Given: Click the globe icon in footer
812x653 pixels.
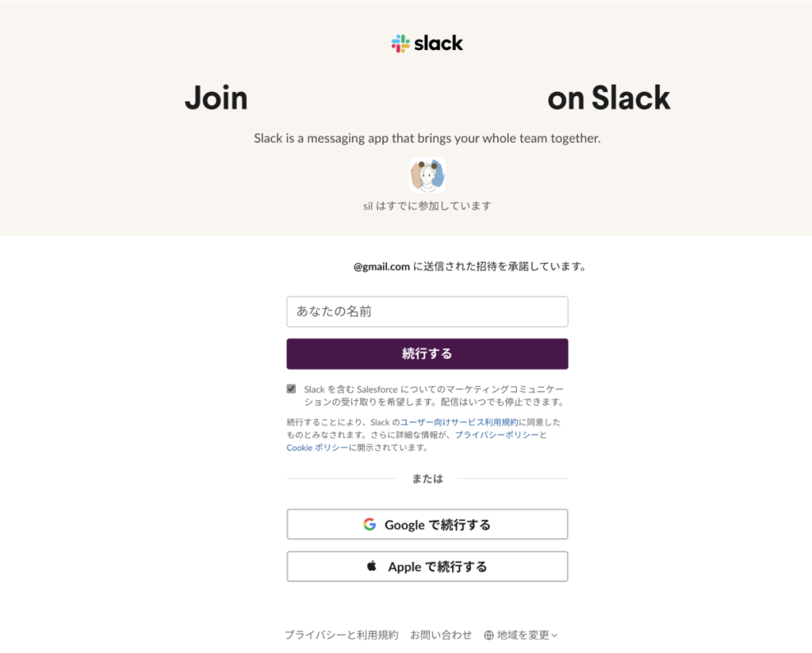Looking at the screenshot, I should click(x=488, y=635).
